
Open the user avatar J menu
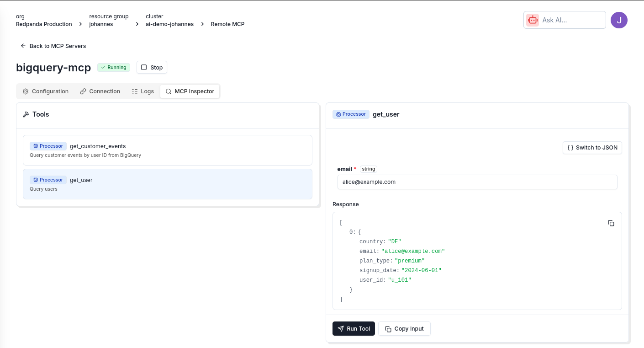click(x=619, y=20)
